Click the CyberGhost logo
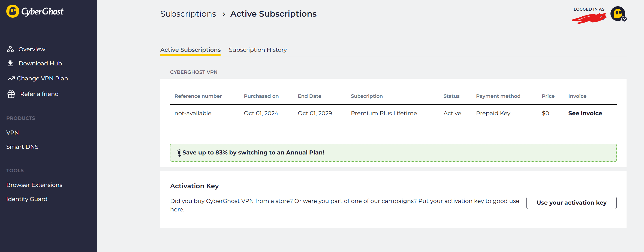Image resolution: width=644 pixels, height=252 pixels. click(x=35, y=11)
